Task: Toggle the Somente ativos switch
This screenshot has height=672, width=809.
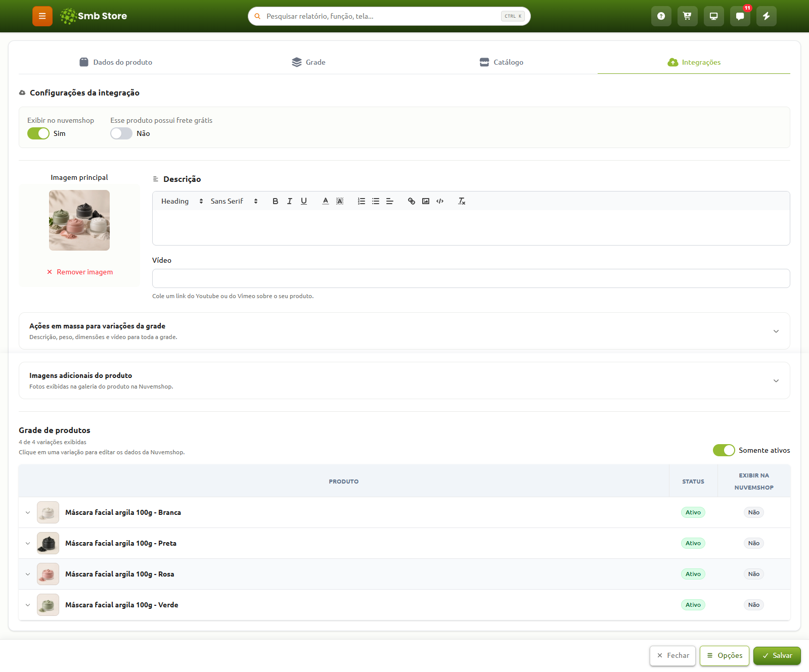Action: (724, 450)
